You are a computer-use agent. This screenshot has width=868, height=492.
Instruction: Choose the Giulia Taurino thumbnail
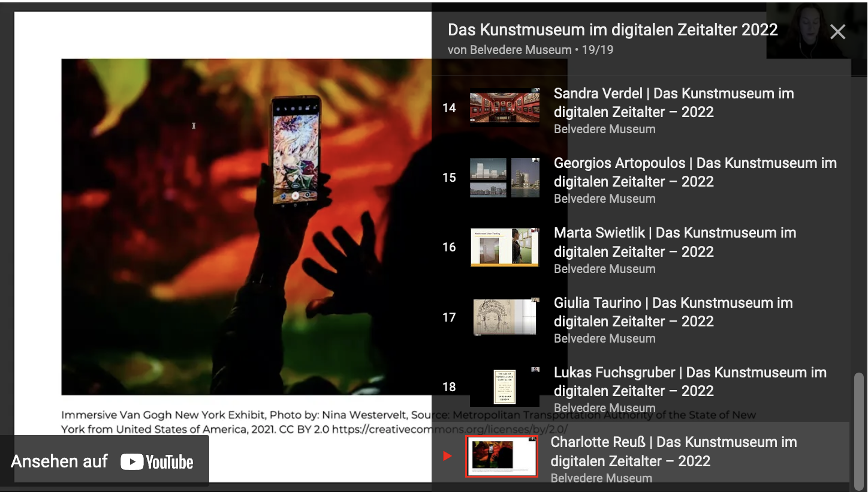pos(504,317)
